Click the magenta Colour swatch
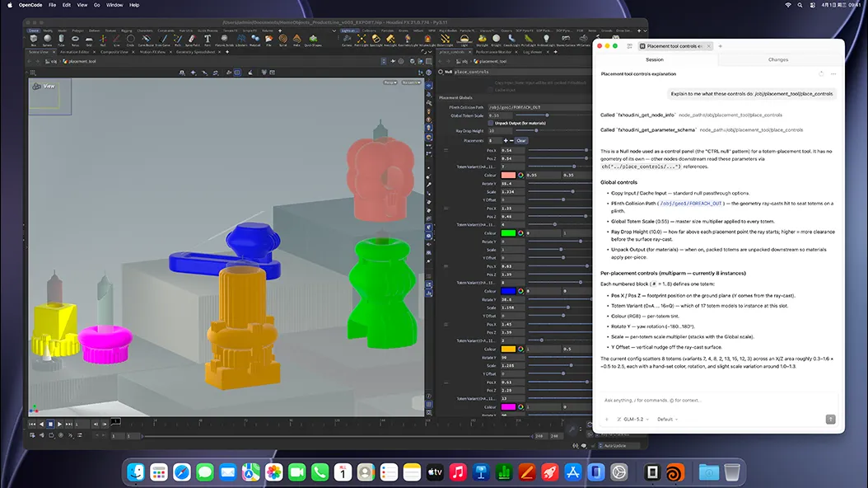Image resolution: width=868 pixels, height=488 pixels. (x=508, y=407)
